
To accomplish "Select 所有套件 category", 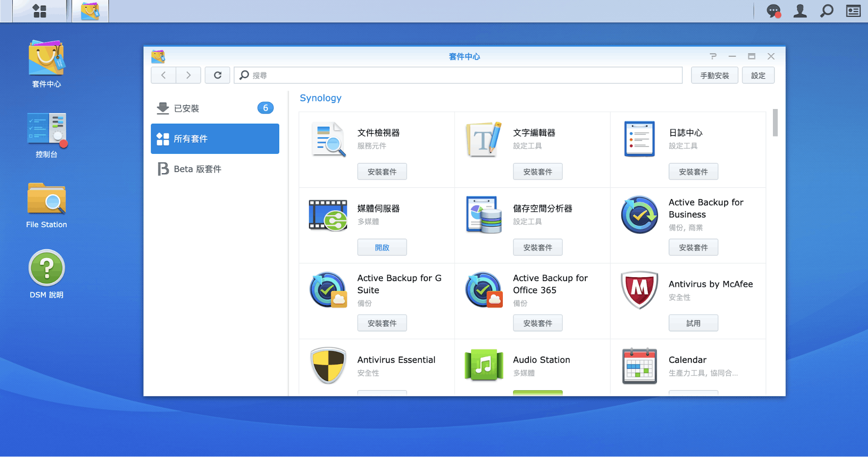I will (x=215, y=139).
